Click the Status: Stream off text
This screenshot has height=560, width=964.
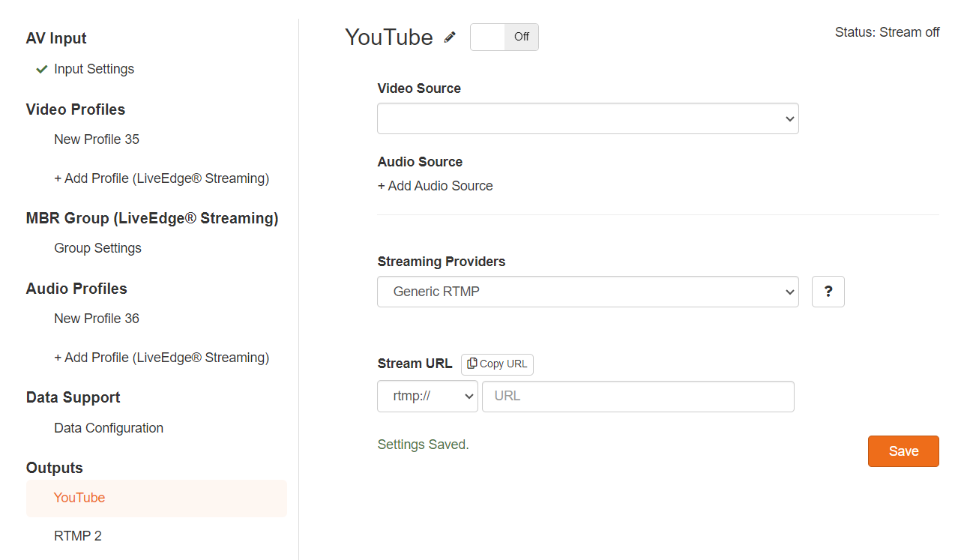pyautogui.click(x=887, y=32)
